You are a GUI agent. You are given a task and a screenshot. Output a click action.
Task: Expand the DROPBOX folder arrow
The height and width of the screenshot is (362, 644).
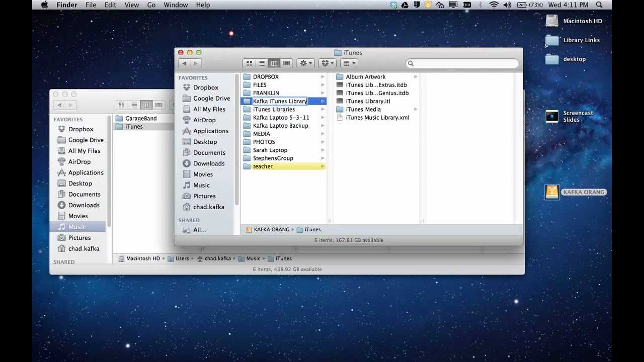tap(323, 77)
